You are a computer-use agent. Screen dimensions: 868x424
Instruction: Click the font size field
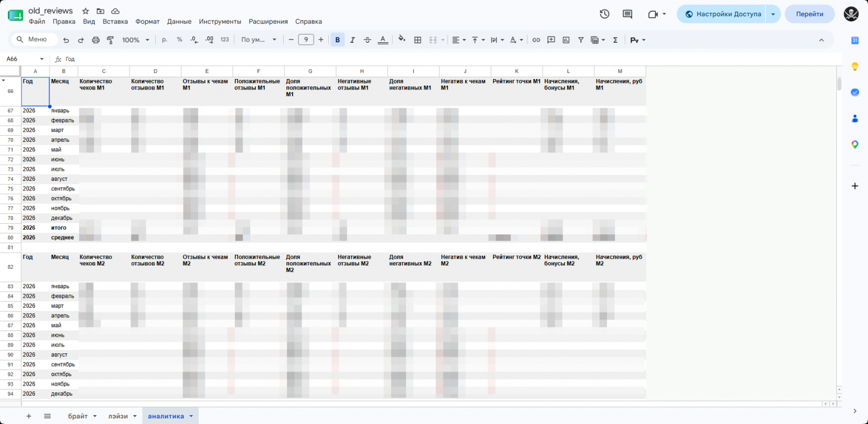tap(306, 40)
